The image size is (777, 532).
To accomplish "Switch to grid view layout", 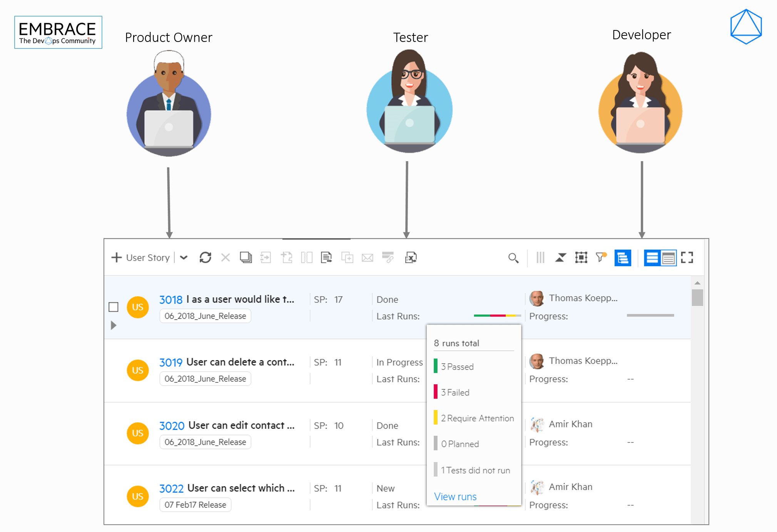I will (x=668, y=257).
